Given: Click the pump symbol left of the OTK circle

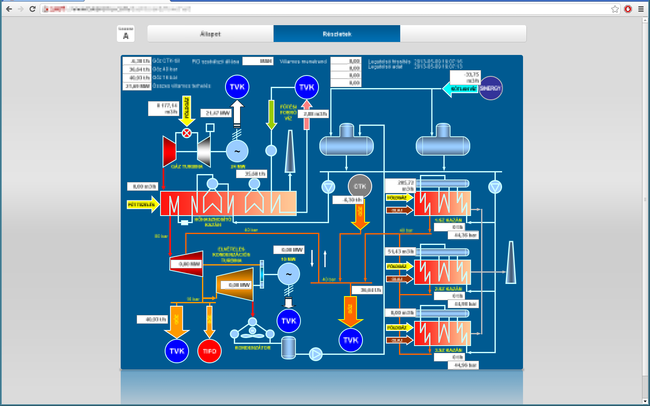Looking at the screenshot, I should [x=328, y=187].
